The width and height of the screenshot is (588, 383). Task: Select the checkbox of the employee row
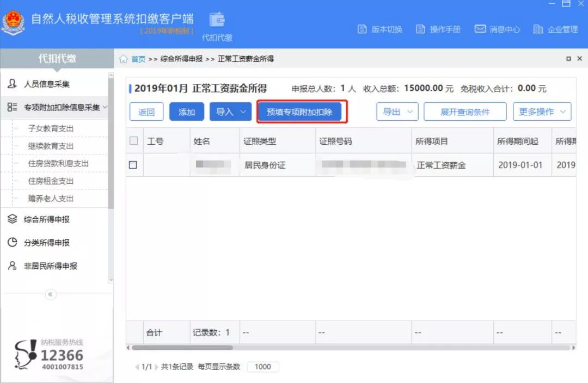point(132,165)
